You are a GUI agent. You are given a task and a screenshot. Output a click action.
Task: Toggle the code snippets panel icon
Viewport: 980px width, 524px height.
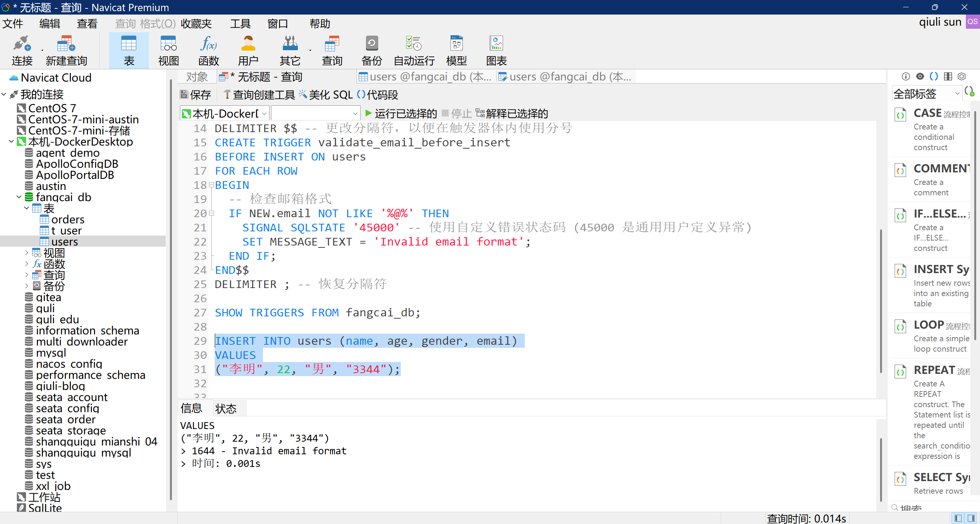(934, 77)
